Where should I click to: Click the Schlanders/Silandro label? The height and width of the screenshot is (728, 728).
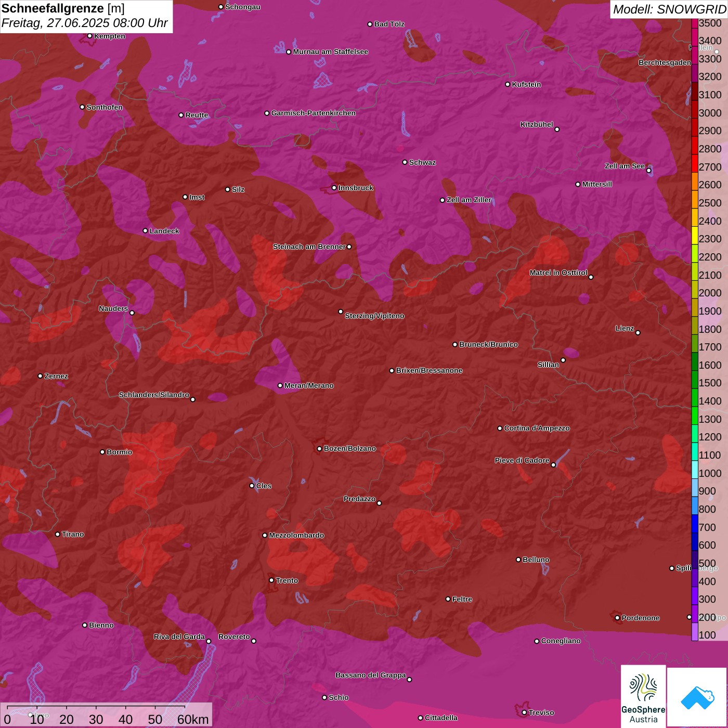coord(154,395)
